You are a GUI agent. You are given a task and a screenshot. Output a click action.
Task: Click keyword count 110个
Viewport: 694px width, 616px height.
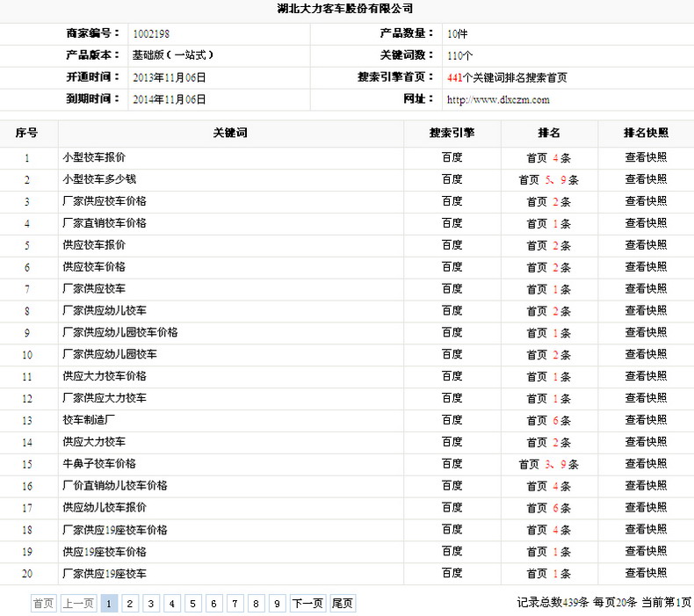459,55
